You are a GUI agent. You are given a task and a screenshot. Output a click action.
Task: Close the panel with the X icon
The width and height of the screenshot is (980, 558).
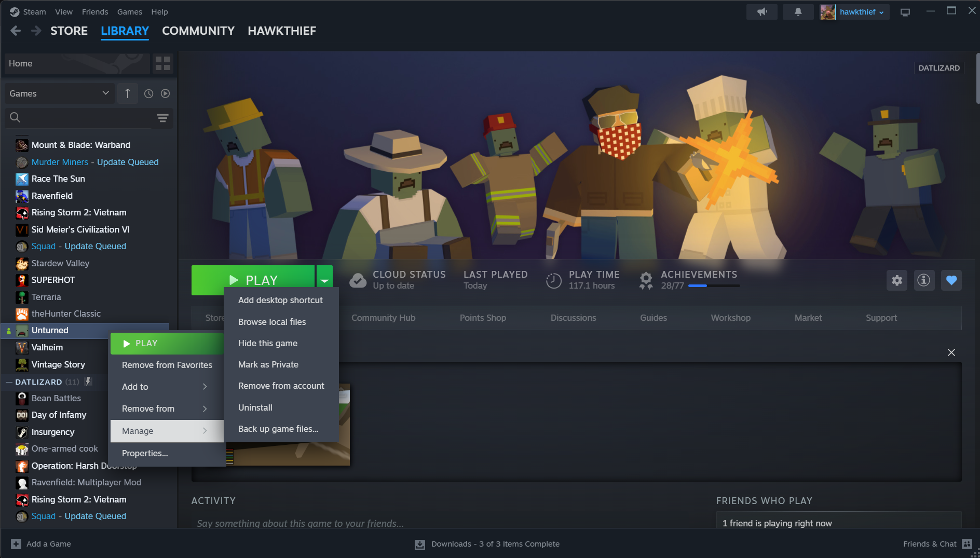tap(951, 352)
